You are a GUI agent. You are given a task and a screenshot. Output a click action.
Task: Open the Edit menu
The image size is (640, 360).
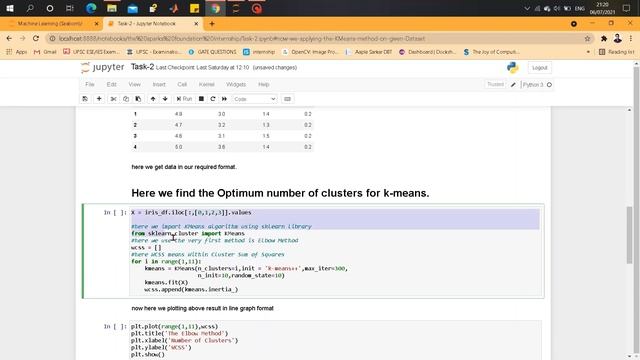coord(111,84)
